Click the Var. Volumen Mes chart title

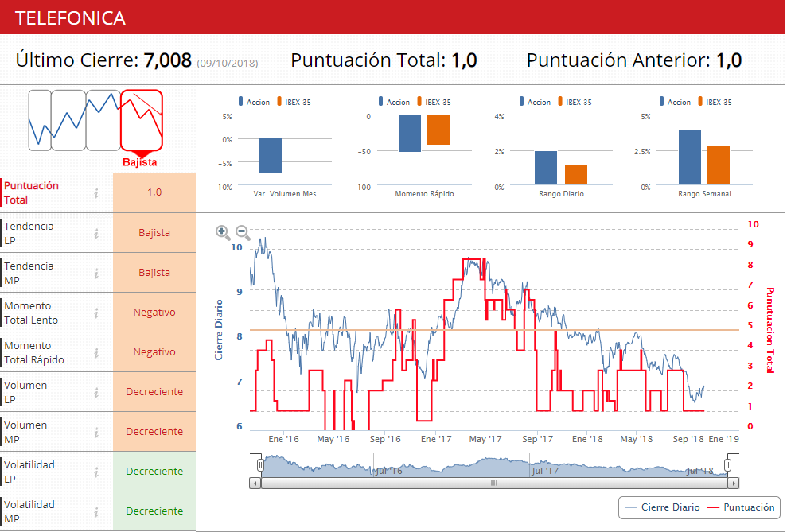(x=285, y=194)
